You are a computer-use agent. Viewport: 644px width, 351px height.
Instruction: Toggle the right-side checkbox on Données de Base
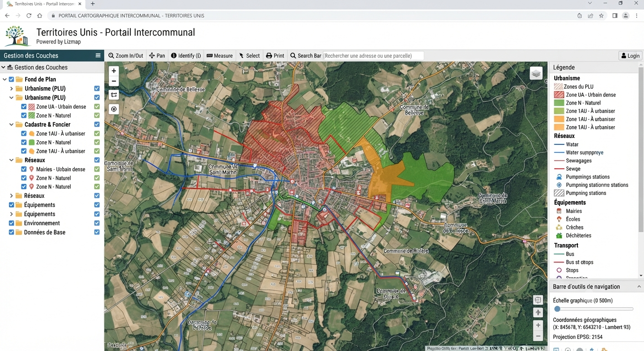(97, 232)
